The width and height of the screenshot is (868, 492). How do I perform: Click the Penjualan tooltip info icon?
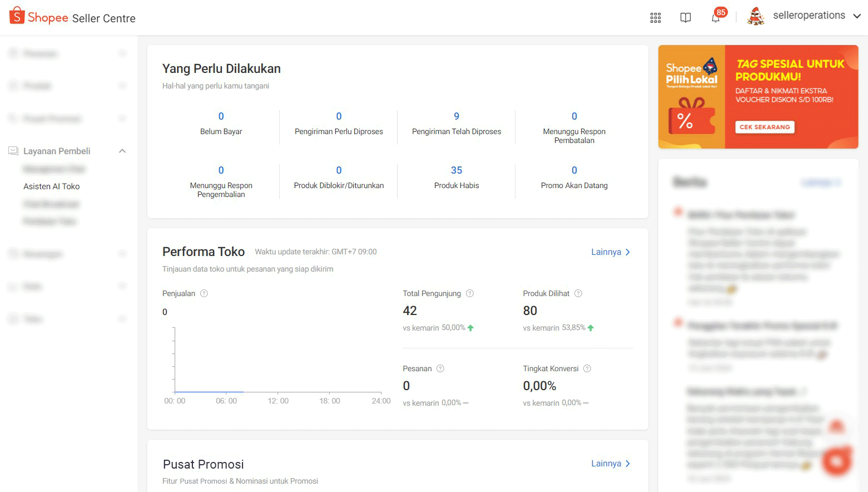pyautogui.click(x=204, y=293)
